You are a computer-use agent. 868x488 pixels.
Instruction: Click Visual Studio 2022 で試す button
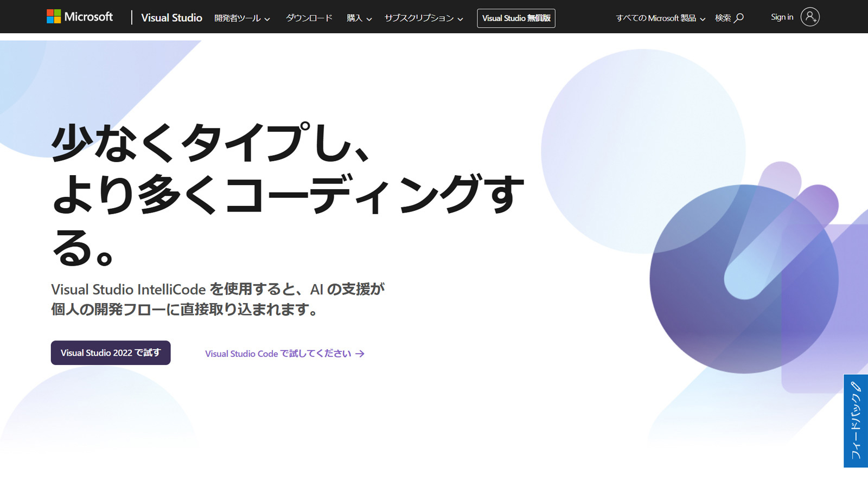pos(111,352)
